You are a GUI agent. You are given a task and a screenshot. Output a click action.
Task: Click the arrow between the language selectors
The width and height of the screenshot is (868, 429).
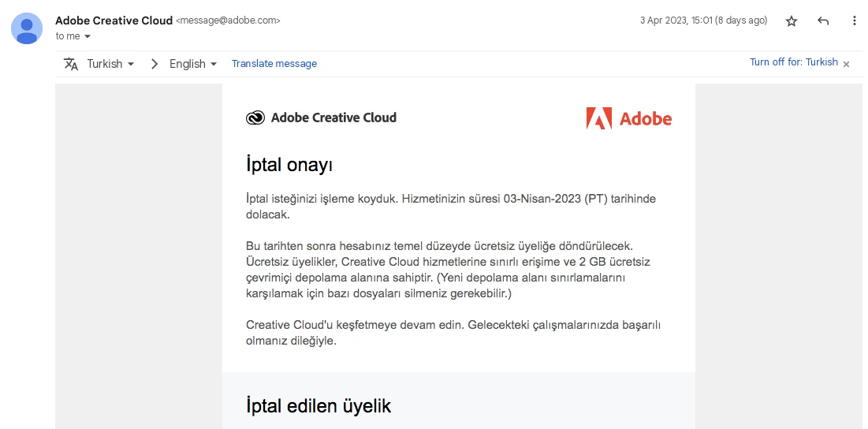coord(155,64)
